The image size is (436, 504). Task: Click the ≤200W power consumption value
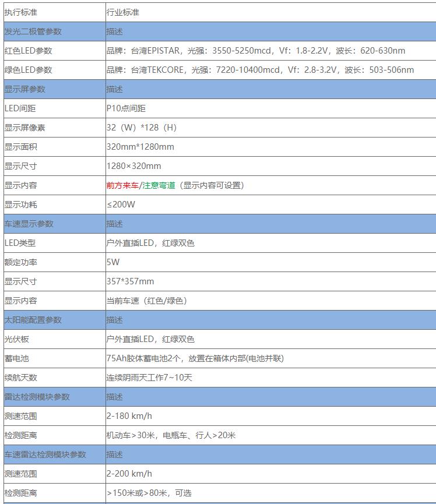coord(121,205)
